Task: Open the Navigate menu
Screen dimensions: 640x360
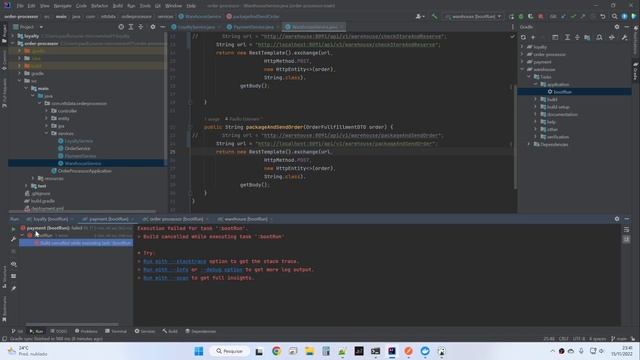Action: [x=62, y=6]
